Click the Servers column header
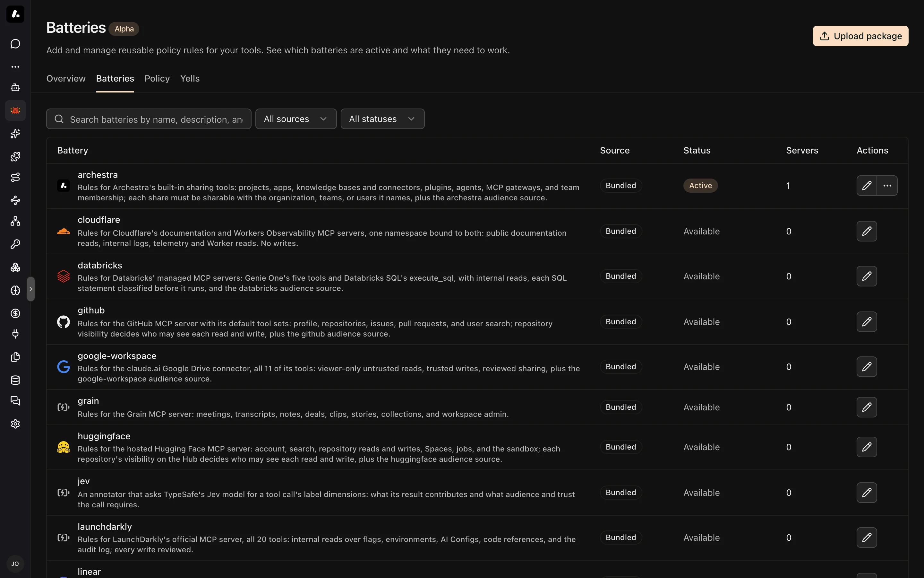The width and height of the screenshot is (924, 578). coord(802,150)
